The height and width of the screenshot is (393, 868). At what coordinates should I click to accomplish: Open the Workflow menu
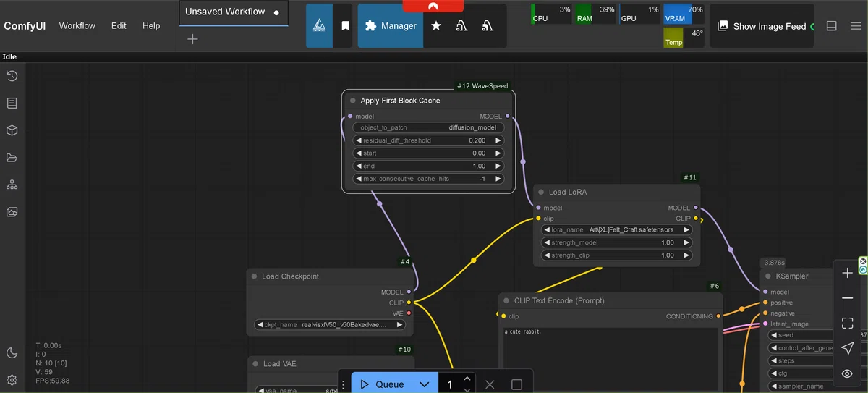pos(77,26)
